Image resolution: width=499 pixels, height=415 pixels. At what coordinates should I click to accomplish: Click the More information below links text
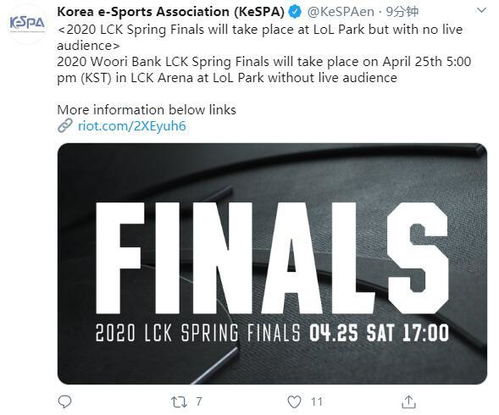pyautogui.click(x=147, y=110)
